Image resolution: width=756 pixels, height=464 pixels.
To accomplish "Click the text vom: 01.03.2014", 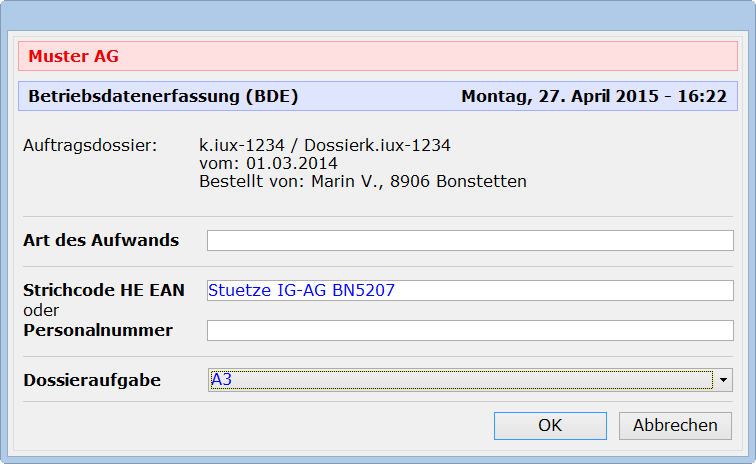I will (x=269, y=164).
